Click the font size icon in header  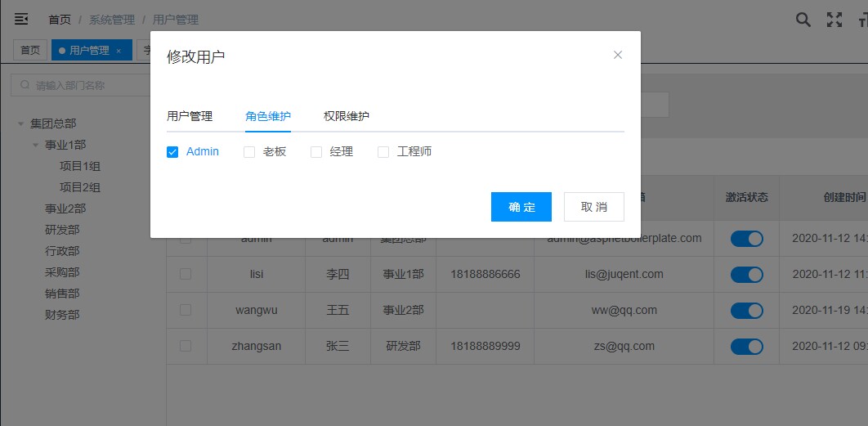point(864,20)
